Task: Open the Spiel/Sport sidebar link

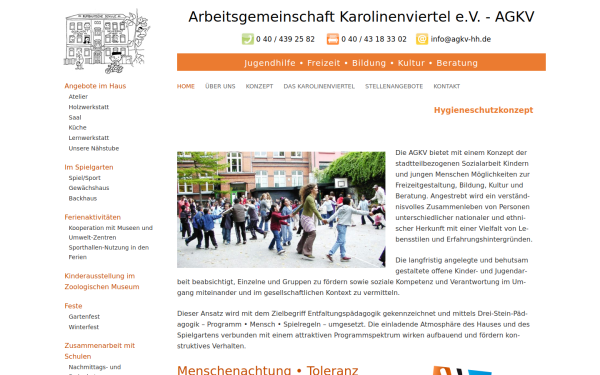Action: coord(85,178)
